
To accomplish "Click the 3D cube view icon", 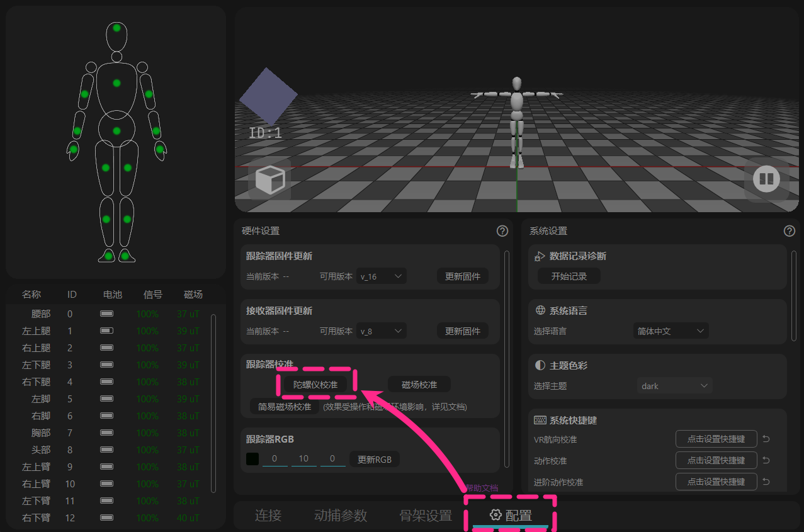I will (269, 180).
